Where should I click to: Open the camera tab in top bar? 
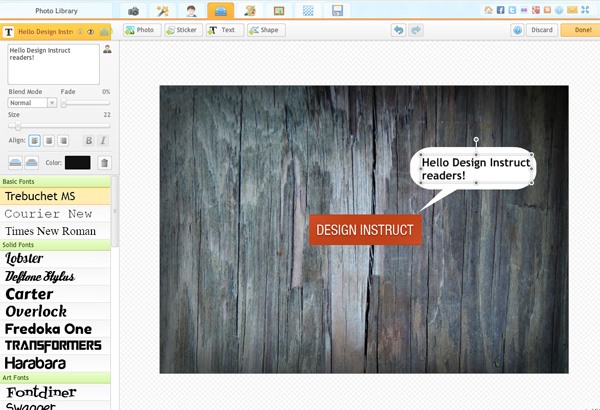(133, 11)
